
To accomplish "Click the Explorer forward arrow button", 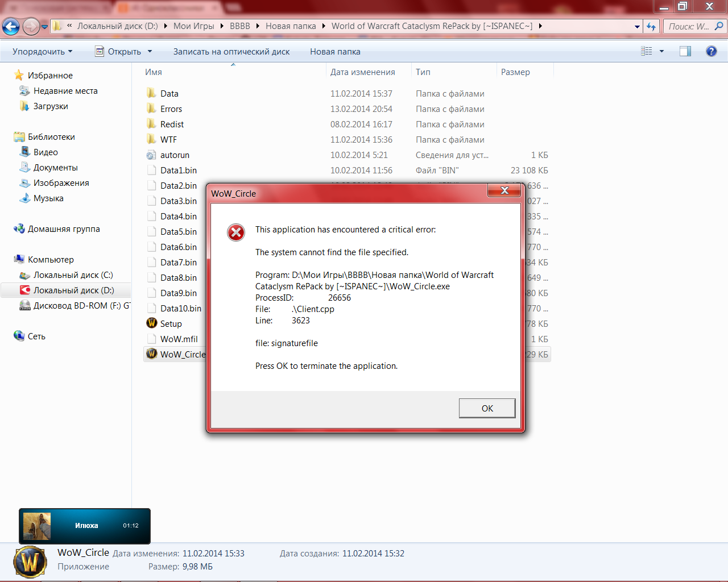I will tap(31, 26).
